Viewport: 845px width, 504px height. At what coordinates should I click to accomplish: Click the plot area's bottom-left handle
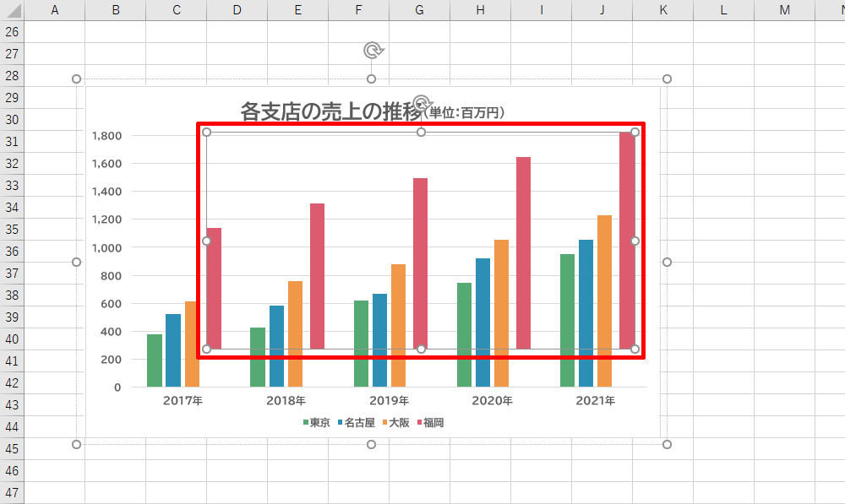[x=206, y=349]
